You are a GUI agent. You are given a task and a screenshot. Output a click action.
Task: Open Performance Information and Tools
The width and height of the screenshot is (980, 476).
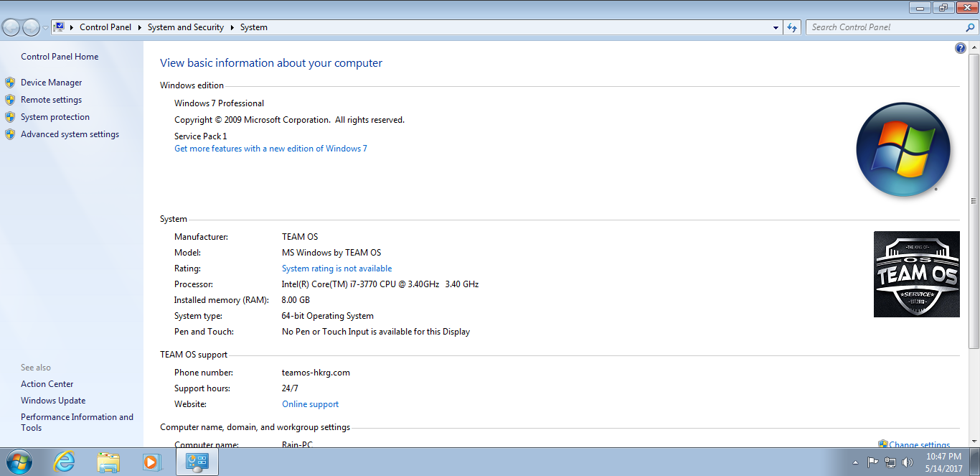(77, 422)
